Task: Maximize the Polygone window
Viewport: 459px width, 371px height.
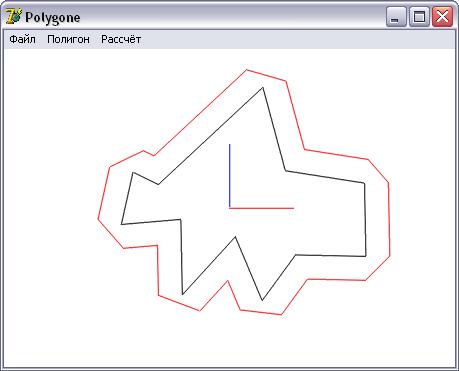Action: [419, 16]
